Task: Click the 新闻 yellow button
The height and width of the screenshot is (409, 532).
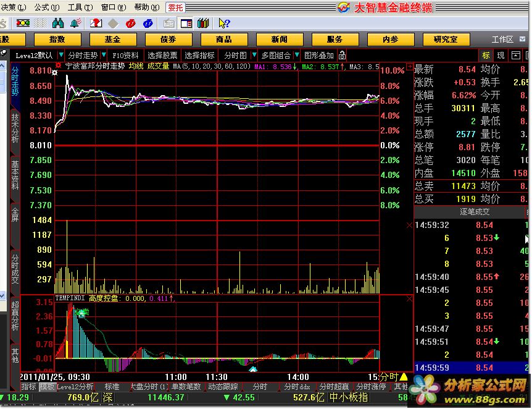Action: (x=279, y=40)
